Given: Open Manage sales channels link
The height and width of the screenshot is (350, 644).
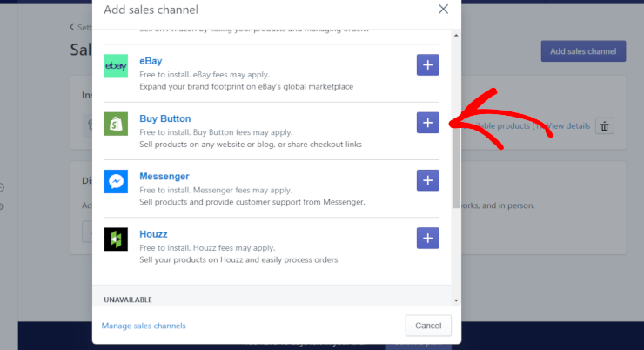Looking at the screenshot, I should click(144, 326).
